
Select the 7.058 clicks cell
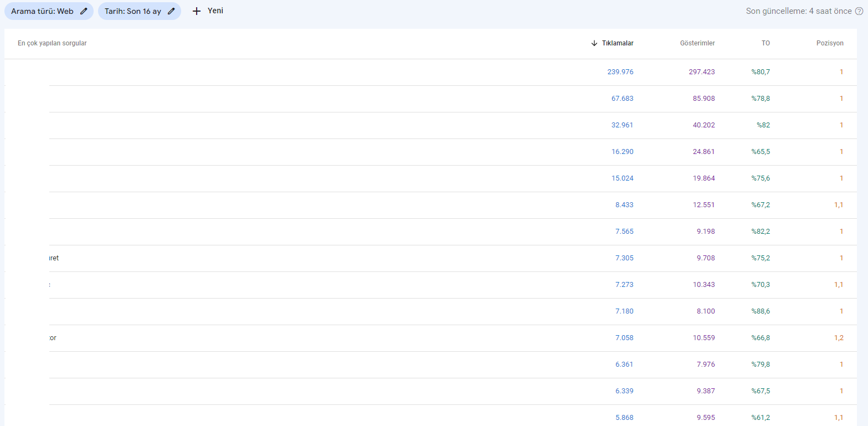[624, 338]
